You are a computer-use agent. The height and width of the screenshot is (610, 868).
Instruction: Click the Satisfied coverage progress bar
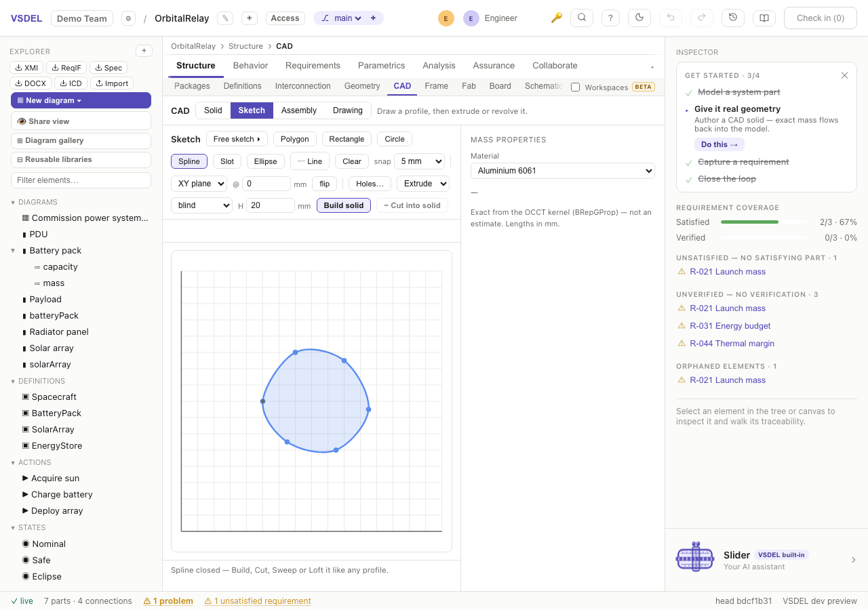pyautogui.click(x=764, y=222)
